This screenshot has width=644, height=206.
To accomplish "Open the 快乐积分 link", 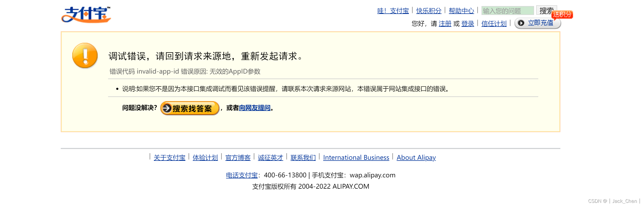I will 429,11.
